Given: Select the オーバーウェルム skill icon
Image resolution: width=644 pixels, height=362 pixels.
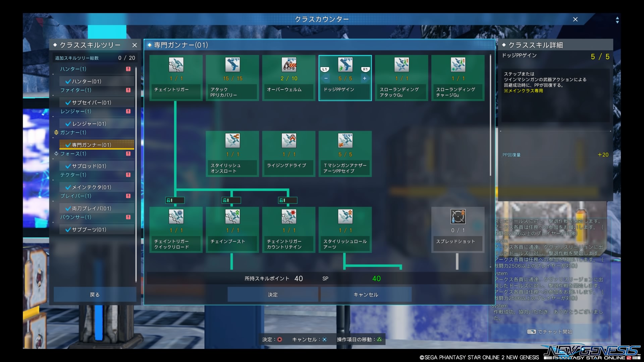Looking at the screenshot, I should coord(289,65).
